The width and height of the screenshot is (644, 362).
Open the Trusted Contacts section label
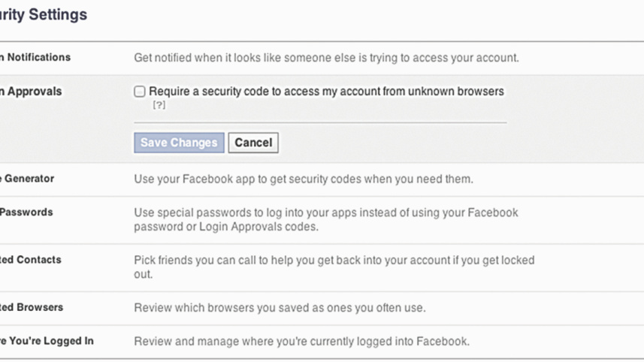[31, 260]
